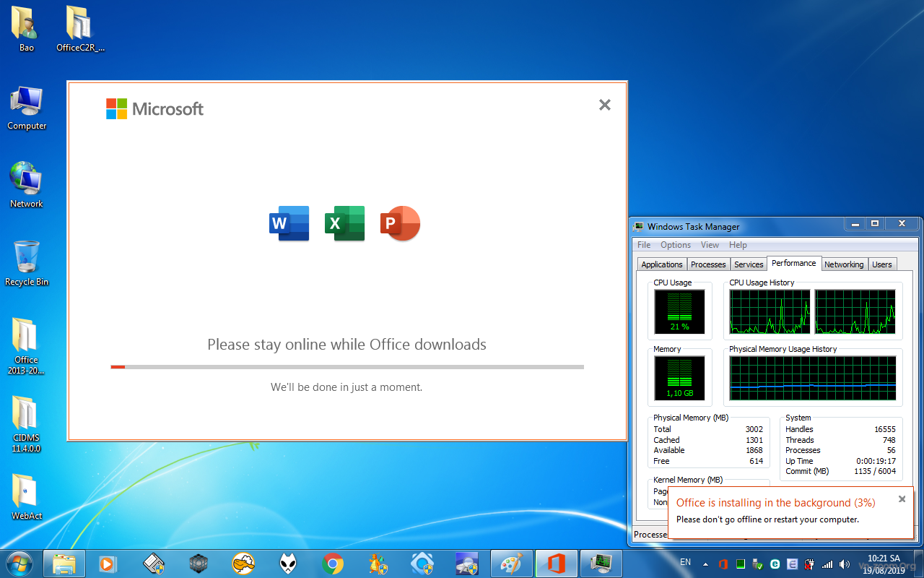Switch to the Services tab
The height and width of the screenshot is (578, 924).
pyautogui.click(x=749, y=264)
